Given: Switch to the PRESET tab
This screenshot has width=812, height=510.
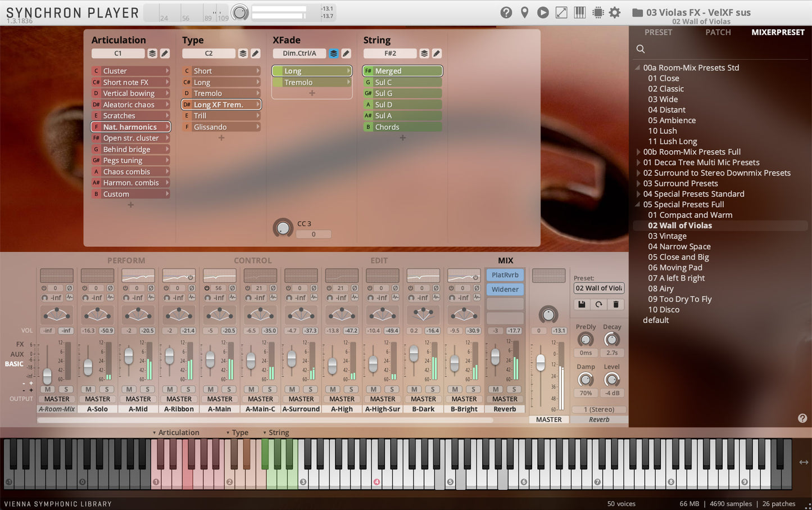Looking at the screenshot, I should pos(658,32).
